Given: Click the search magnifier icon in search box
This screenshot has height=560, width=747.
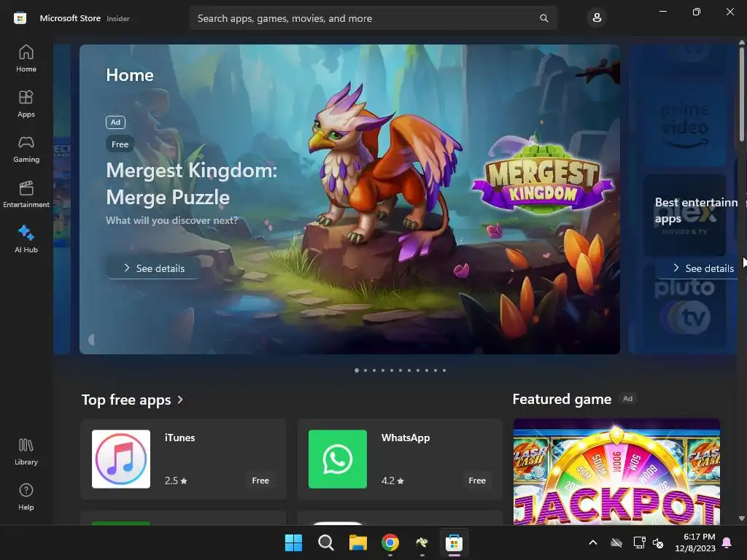Looking at the screenshot, I should click(543, 18).
